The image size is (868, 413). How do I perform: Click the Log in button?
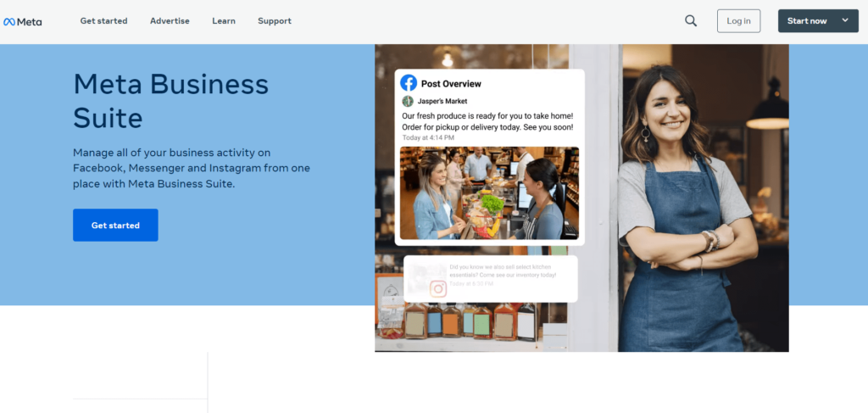738,21
